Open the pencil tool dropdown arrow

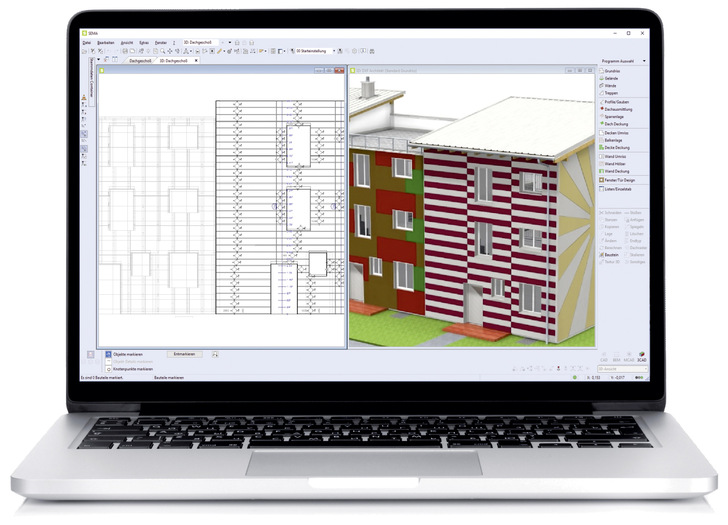click(224, 52)
